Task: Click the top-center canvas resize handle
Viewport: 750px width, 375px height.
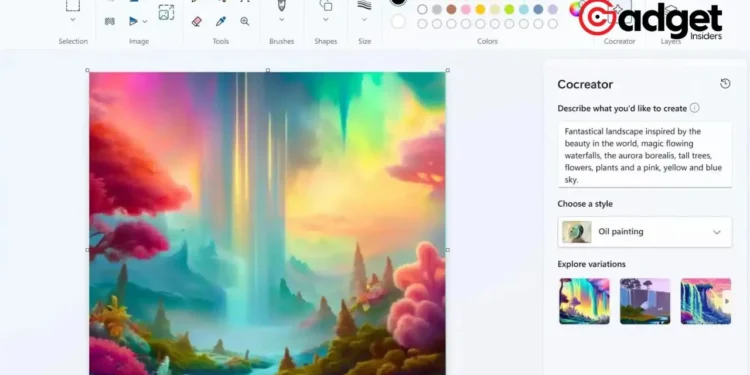Action: coord(267,70)
